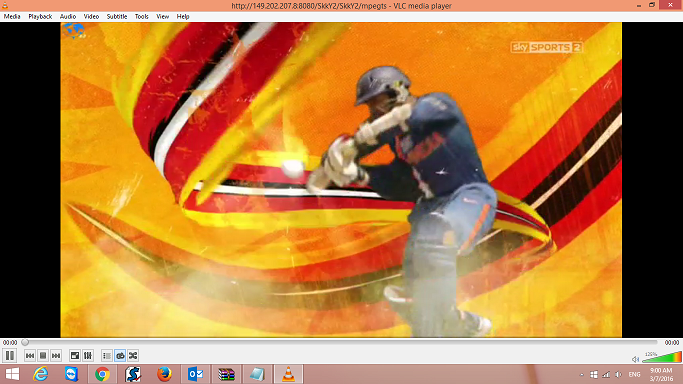Minimize the VLC window
This screenshot has width=683, height=384.
click(x=639, y=5)
